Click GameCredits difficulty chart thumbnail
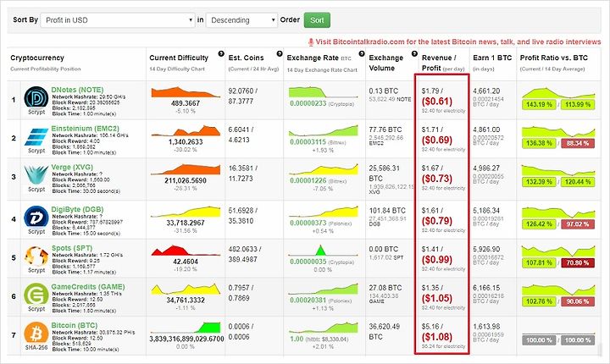Screen dimensions: 610x364 [186, 289]
